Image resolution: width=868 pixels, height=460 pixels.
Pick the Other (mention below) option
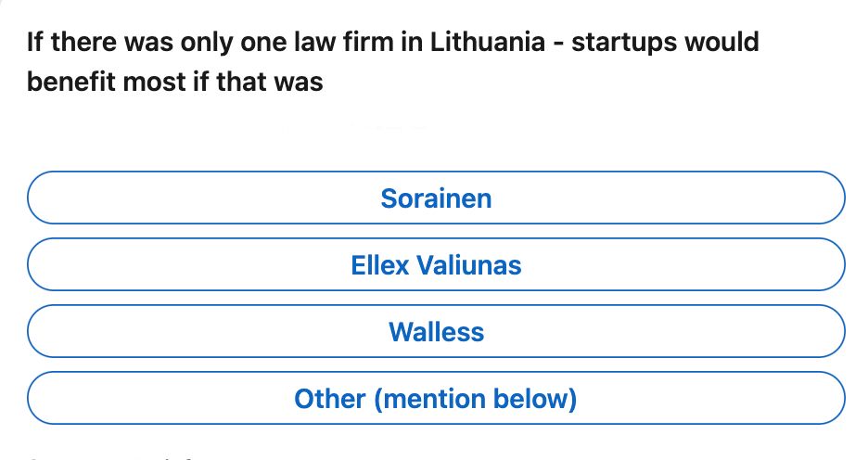436,399
